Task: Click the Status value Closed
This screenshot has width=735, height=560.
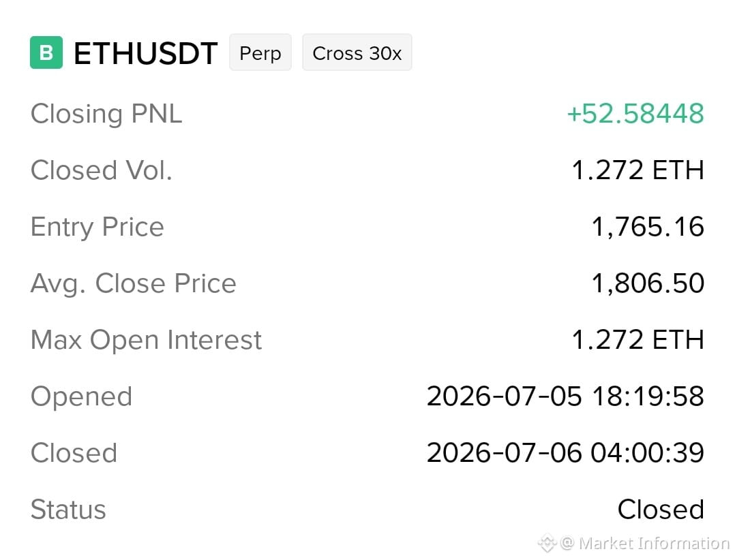Action: tap(661, 510)
